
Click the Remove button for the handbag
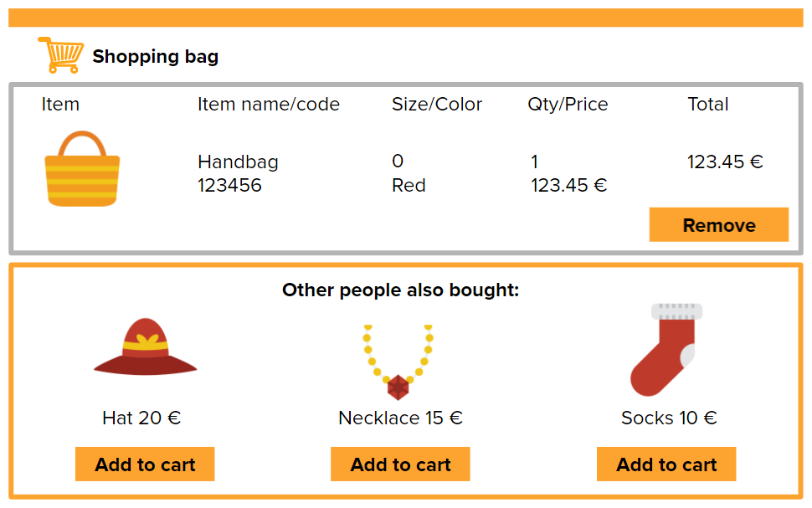coord(717,224)
